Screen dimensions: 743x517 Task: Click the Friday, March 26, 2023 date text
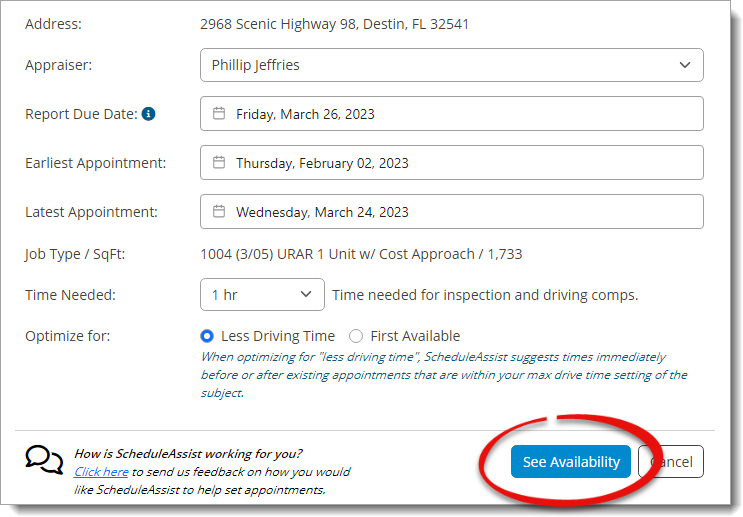point(305,114)
